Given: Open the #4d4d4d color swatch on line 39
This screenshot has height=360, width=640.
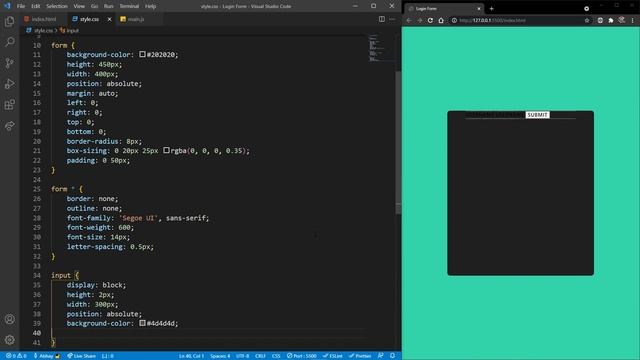Looking at the screenshot, I should pos(142,323).
